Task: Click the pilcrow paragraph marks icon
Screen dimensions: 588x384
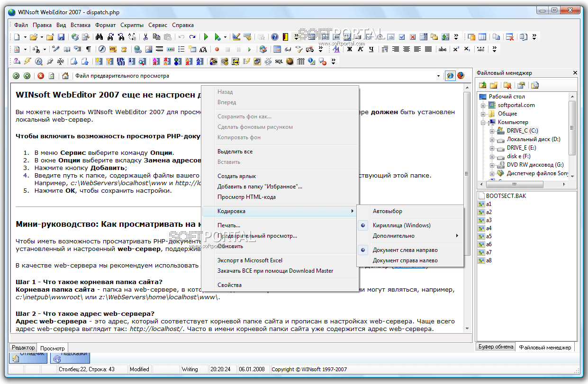Action: coord(88,49)
